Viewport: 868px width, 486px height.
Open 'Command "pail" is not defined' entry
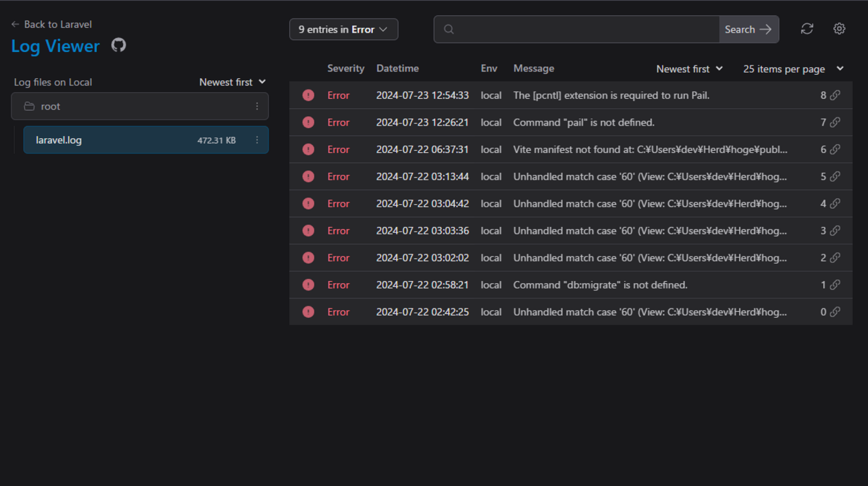[x=571, y=122]
